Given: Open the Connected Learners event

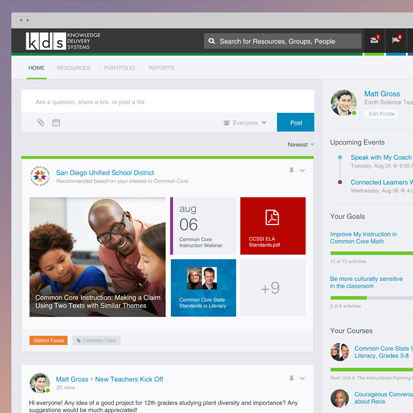Looking at the screenshot, I should tap(381, 182).
